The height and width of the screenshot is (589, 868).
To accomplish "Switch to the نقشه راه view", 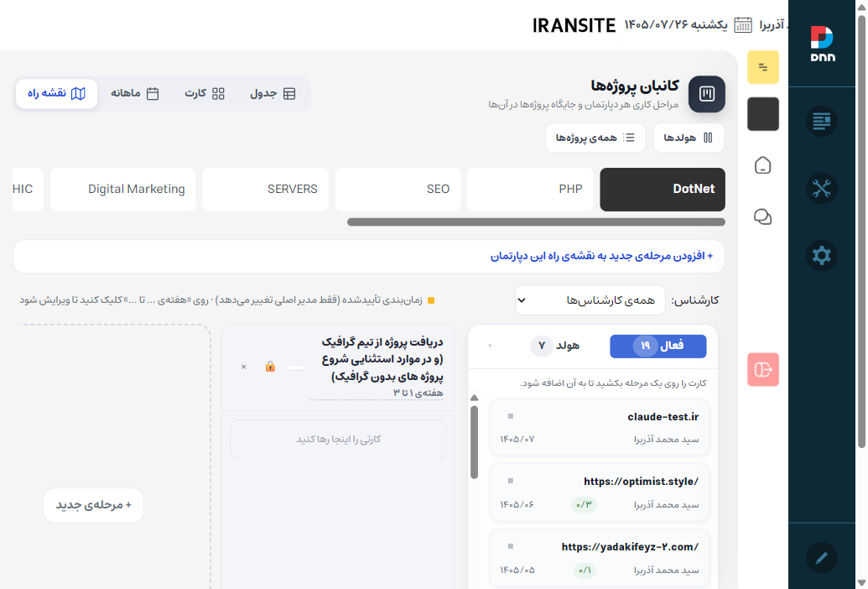I will click(x=56, y=94).
